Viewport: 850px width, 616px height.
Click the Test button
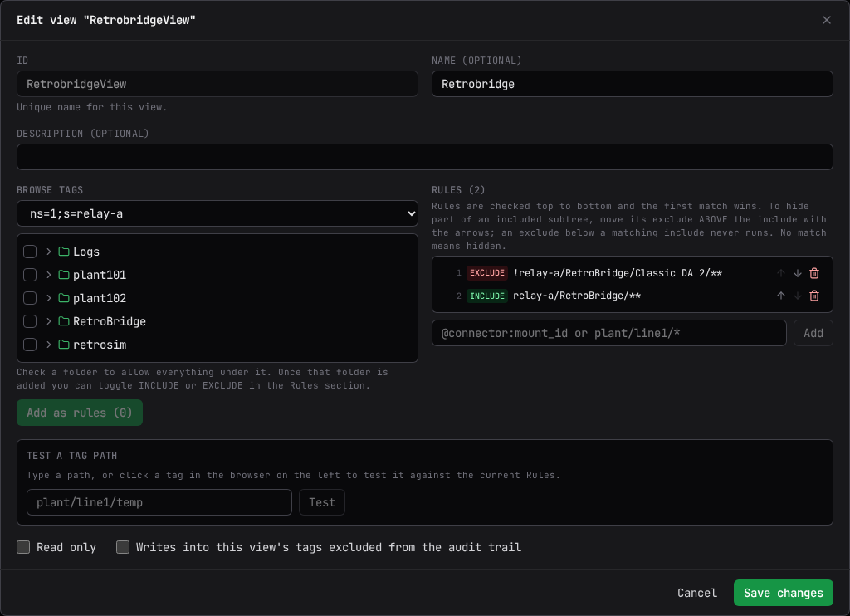[x=322, y=502]
